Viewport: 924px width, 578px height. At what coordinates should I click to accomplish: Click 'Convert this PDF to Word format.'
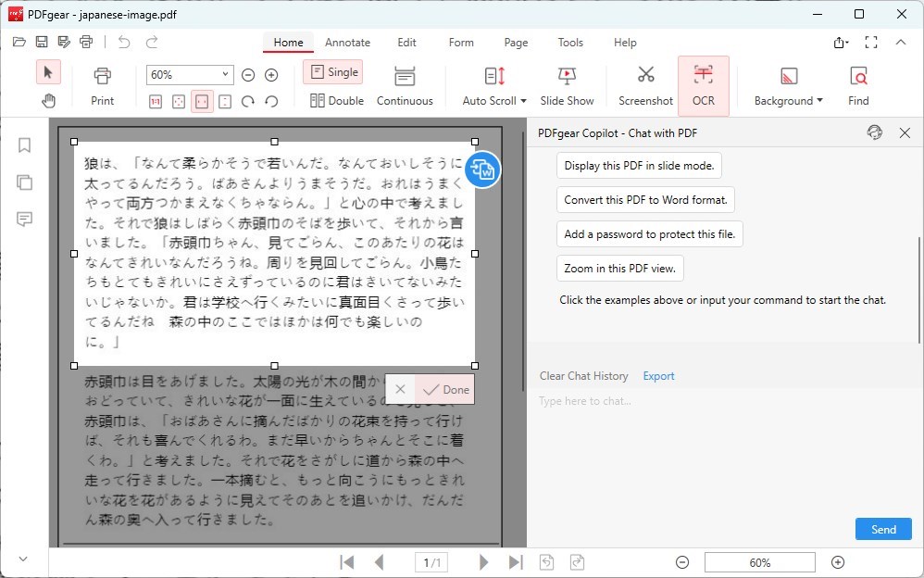click(645, 200)
